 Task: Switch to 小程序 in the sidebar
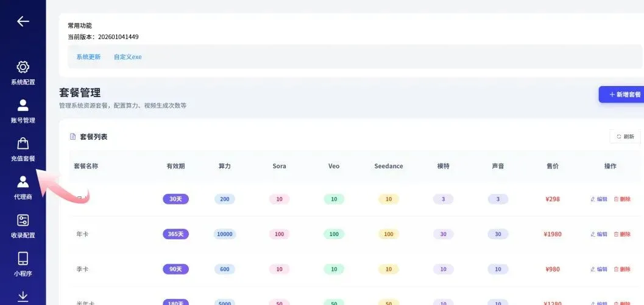click(23, 264)
